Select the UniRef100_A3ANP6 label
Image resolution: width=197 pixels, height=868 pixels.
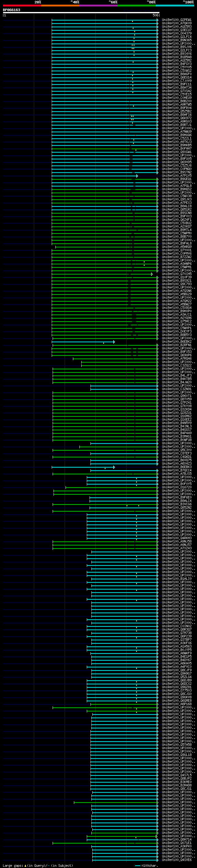click(176, 264)
